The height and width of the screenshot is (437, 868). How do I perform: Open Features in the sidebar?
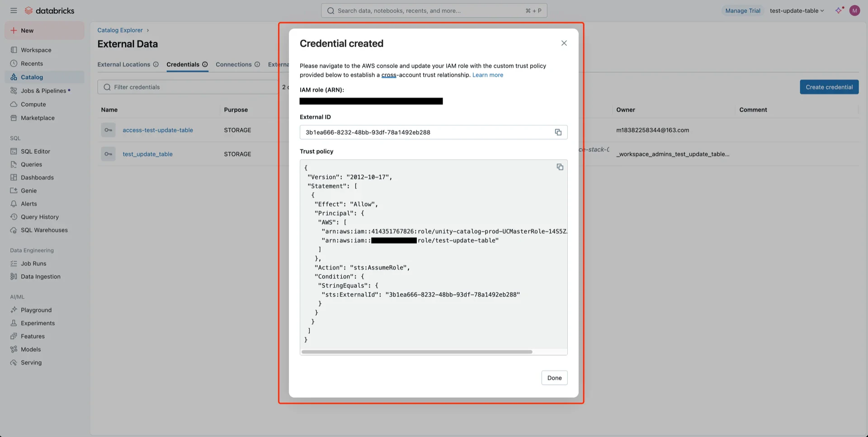tap(44, 336)
